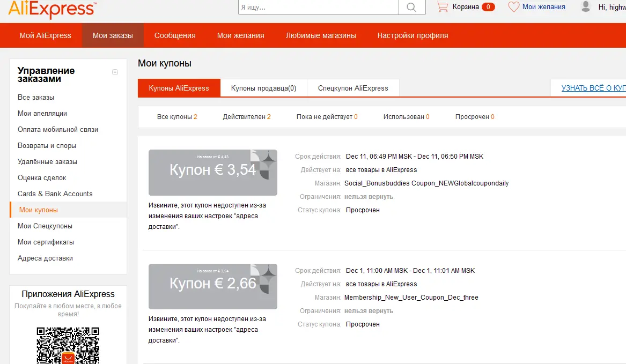Open the shopping cart icon
This screenshot has height=364, width=626.
point(443,7)
